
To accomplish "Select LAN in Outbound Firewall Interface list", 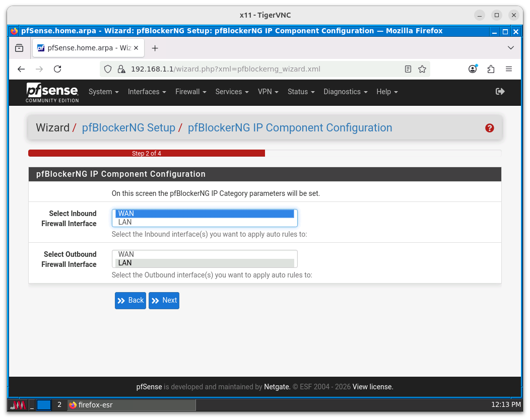I will coord(205,263).
